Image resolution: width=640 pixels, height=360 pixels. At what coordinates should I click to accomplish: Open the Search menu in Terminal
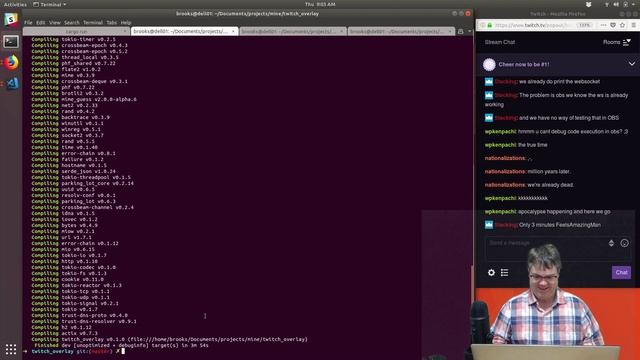click(71, 22)
